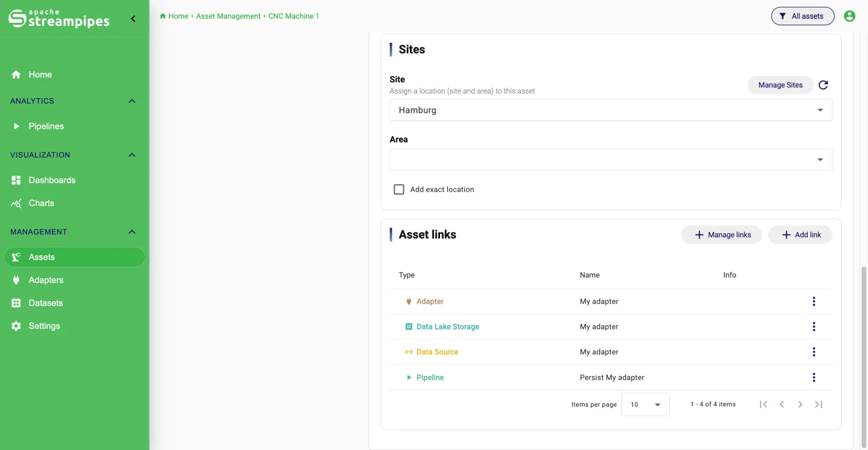Open Datasets in the sidebar
This screenshot has height=450, width=868.
pos(74,303)
